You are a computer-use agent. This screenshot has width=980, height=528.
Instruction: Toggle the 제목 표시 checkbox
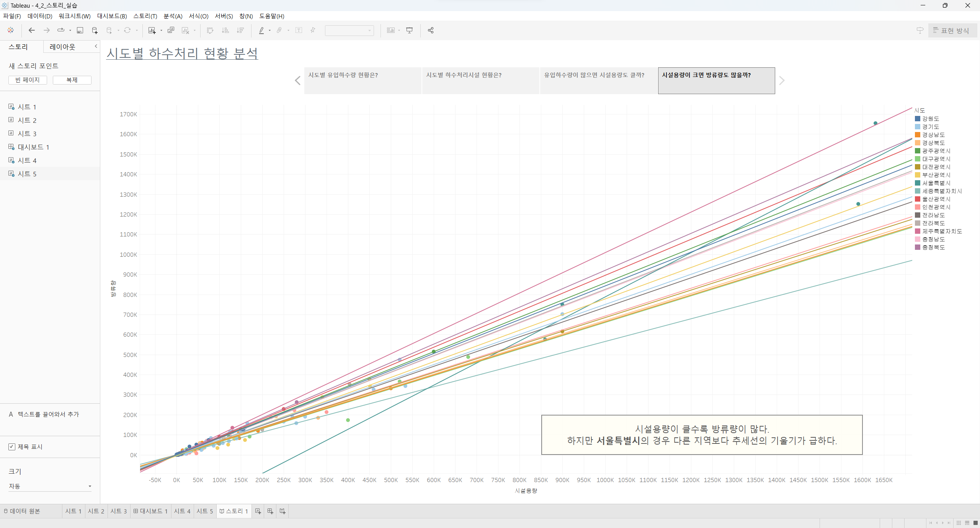pos(12,447)
